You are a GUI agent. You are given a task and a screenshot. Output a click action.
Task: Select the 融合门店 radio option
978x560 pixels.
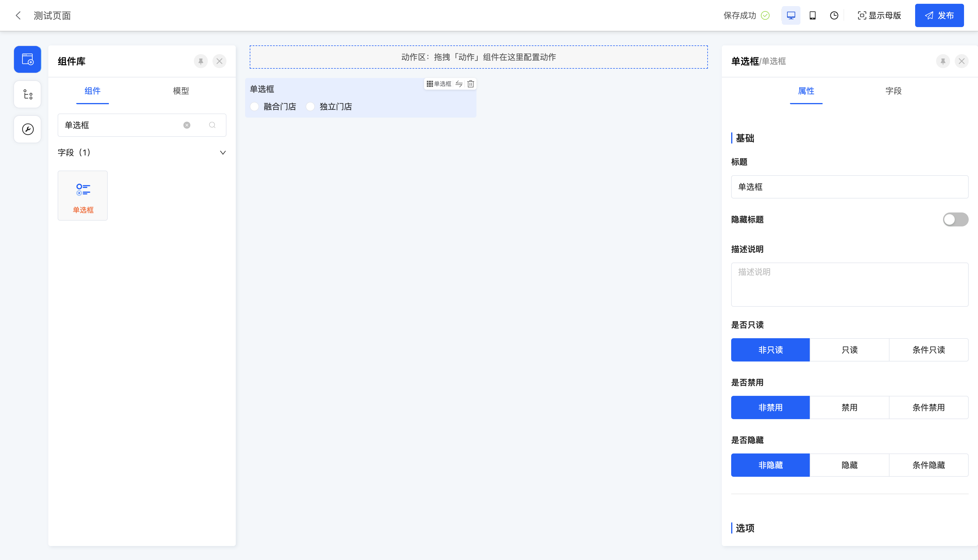[x=255, y=107]
